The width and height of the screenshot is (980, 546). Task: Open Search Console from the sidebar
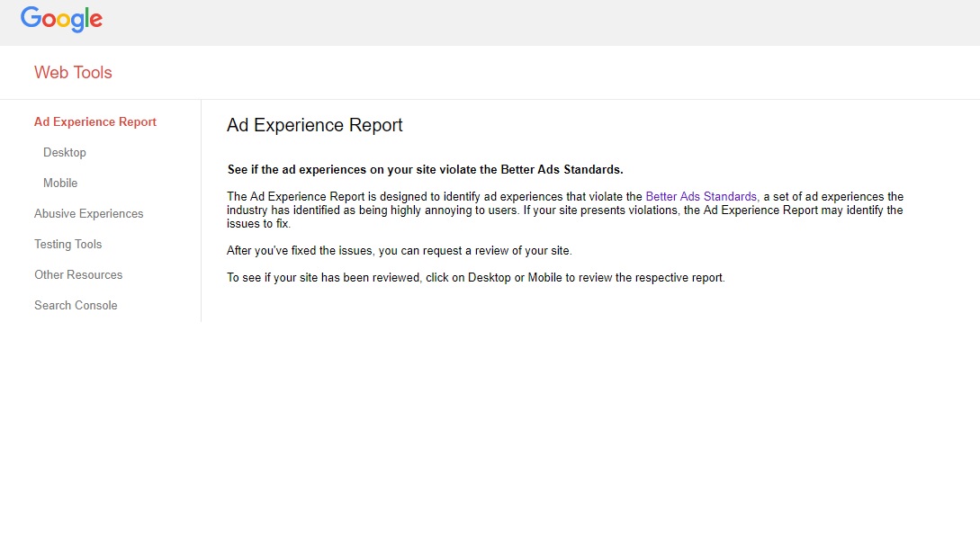point(76,306)
